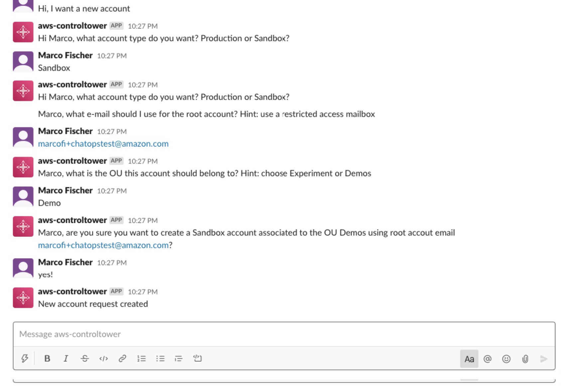
Task: Open the emoji picker
Action: click(x=506, y=359)
